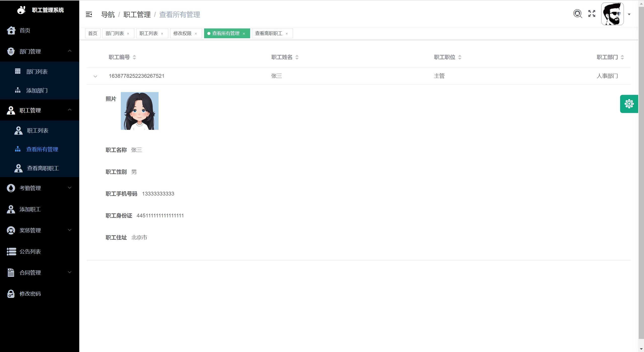Viewport: 644px width, 352px height.
Task: Select 部门列表 in the sidebar menu
Action: tap(37, 72)
